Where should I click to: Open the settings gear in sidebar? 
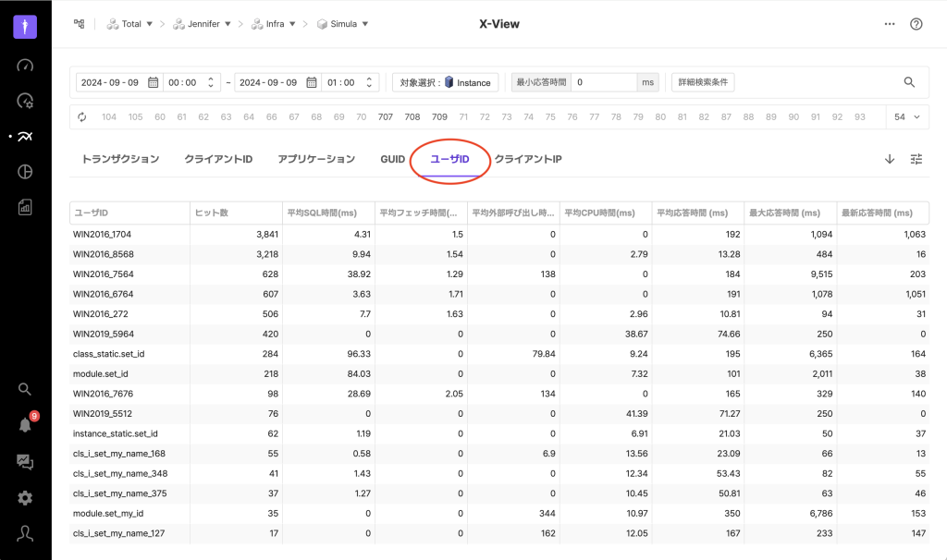(25, 498)
